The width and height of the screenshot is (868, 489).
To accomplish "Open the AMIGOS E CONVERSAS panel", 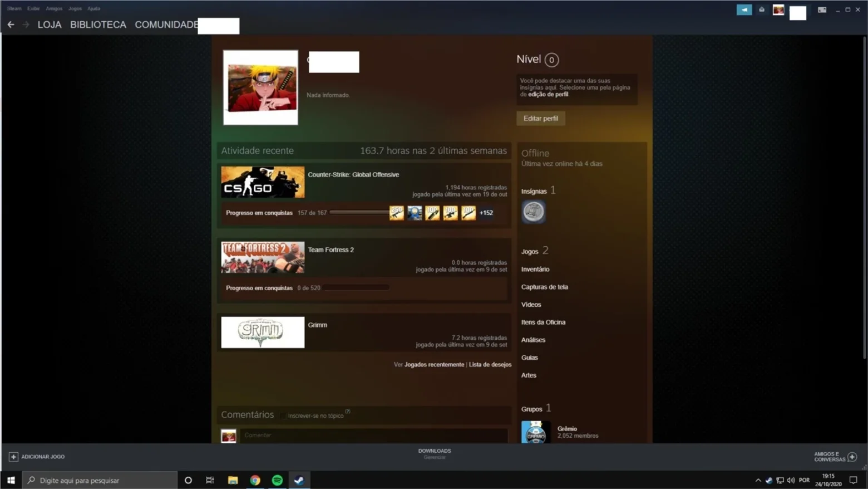I will [x=830, y=457].
